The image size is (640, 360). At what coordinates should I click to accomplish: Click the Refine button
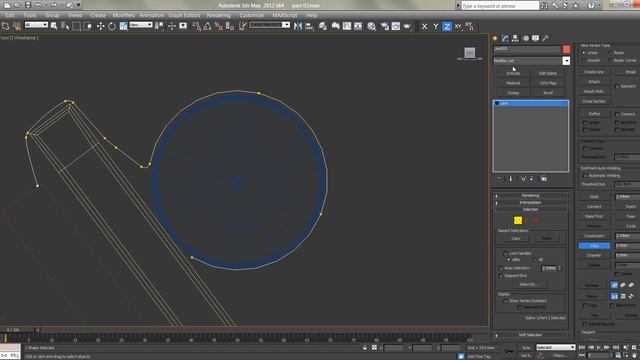pos(594,113)
